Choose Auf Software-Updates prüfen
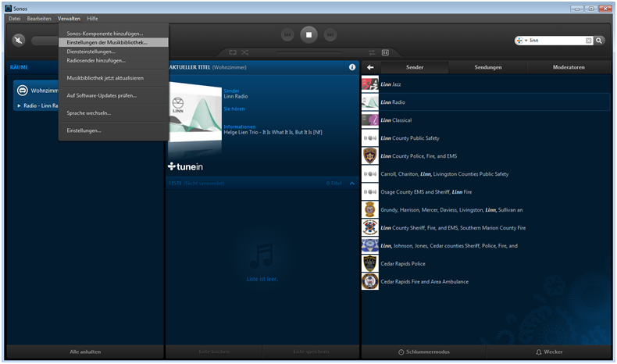Image resolution: width=617 pixels, height=364 pixels. (113, 95)
